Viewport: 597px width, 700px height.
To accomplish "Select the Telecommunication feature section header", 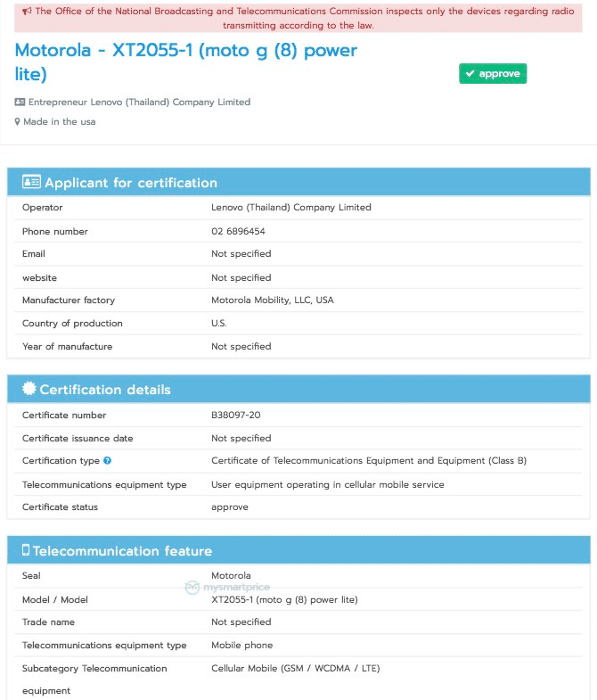I will 123,551.
